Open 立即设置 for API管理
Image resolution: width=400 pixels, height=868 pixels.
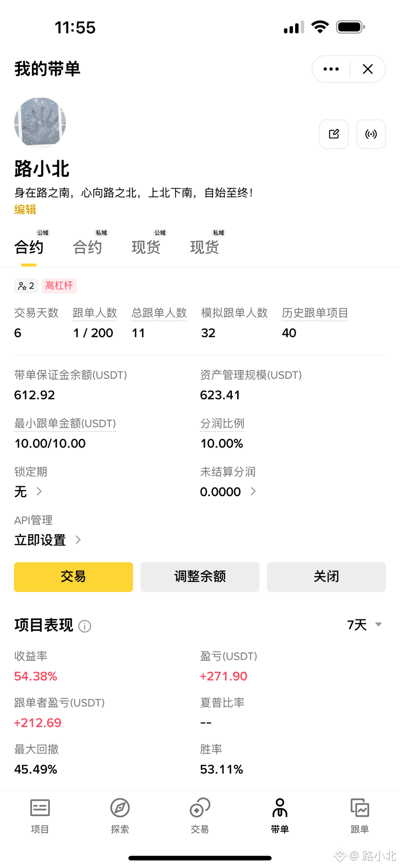pos(47,540)
